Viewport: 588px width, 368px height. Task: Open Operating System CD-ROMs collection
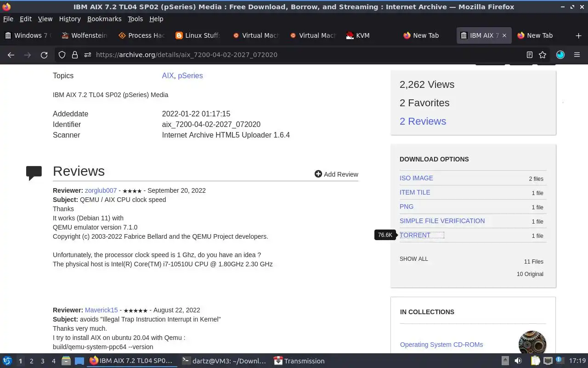[x=441, y=345]
